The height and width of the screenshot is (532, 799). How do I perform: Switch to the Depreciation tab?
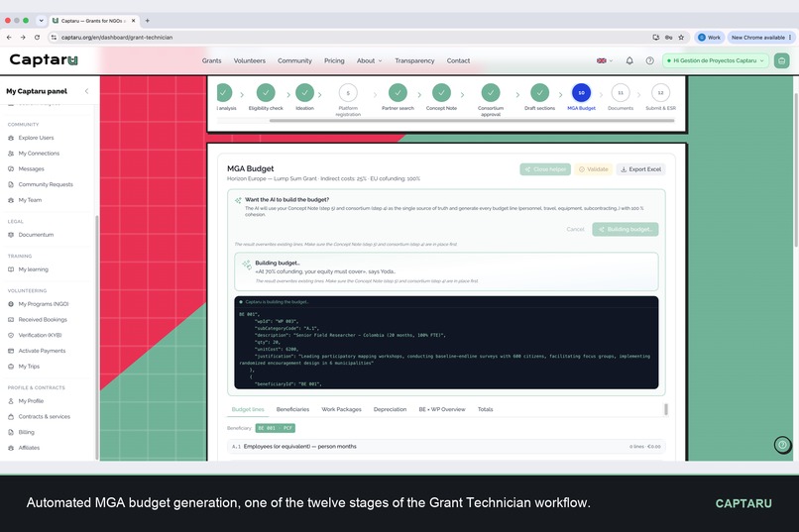coord(390,409)
